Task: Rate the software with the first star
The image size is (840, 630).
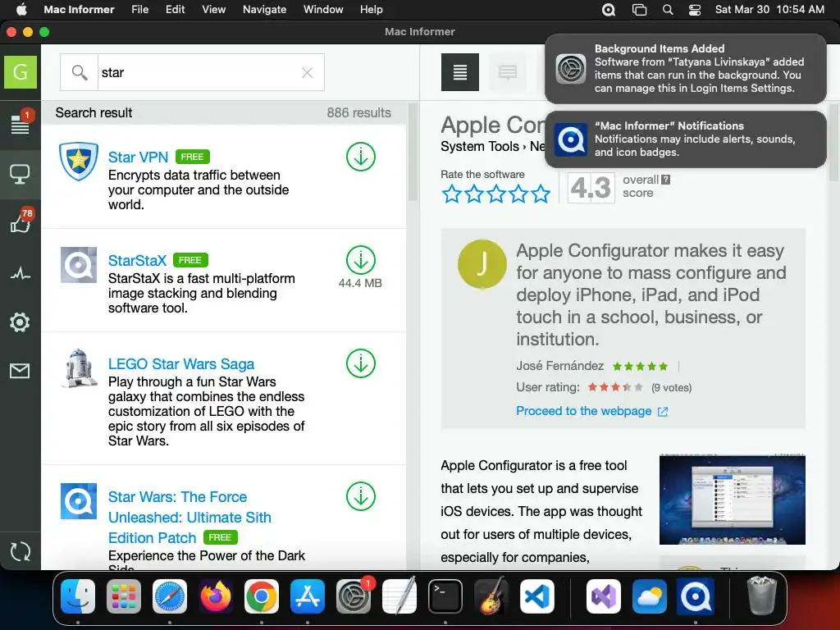Action: pos(452,194)
